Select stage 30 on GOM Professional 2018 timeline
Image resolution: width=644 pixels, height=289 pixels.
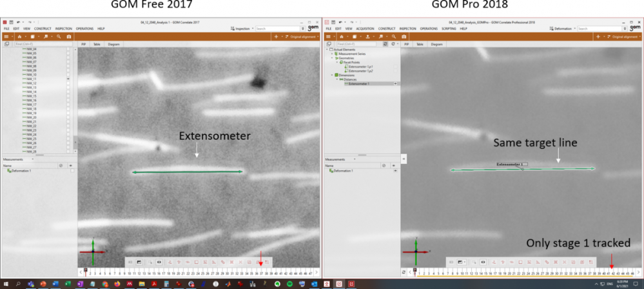click(556, 273)
